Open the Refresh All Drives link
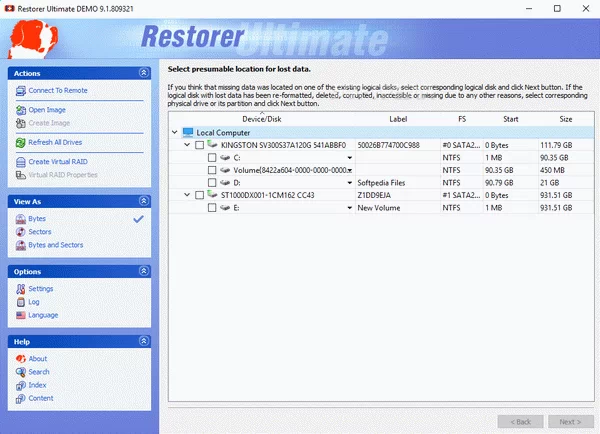 55,142
